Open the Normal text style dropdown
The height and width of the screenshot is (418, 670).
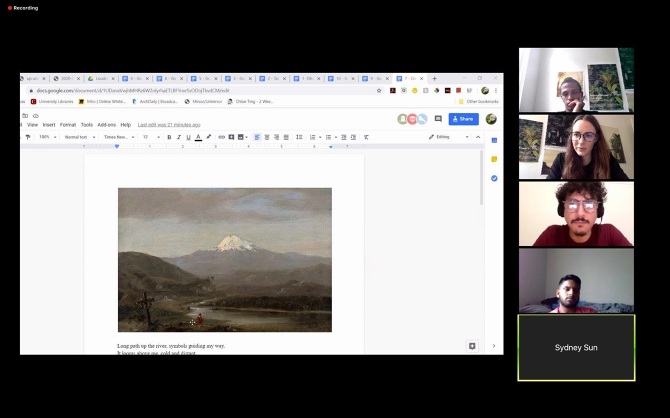tap(78, 137)
